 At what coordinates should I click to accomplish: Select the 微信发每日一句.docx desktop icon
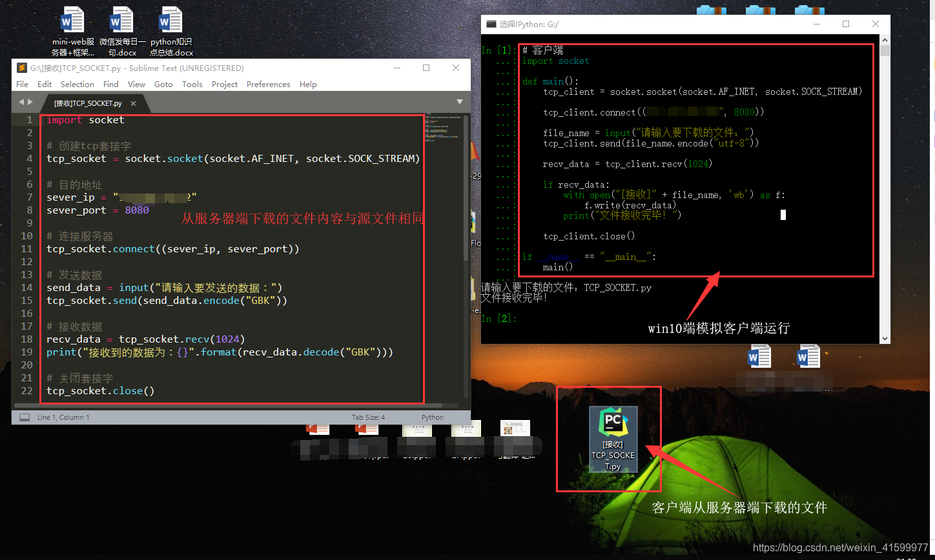(122, 32)
